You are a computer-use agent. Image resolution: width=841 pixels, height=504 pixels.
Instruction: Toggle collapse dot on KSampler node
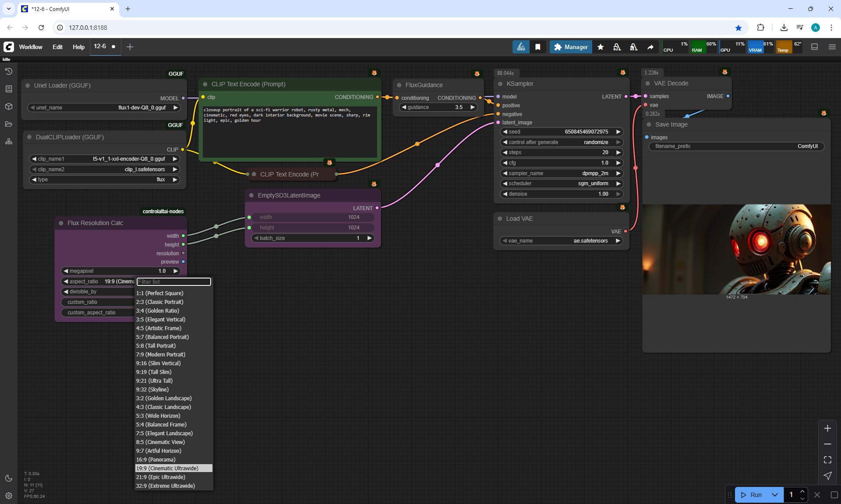(x=500, y=84)
